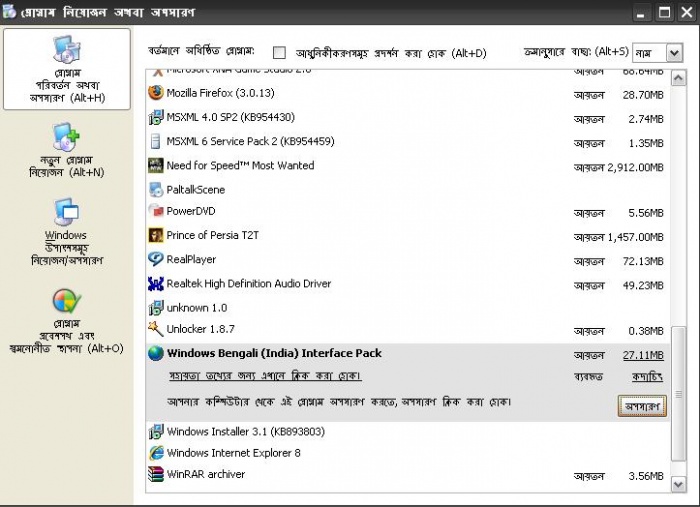Click the Mozilla Firefox icon
This screenshot has width=700, height=507.
point(156,93)
